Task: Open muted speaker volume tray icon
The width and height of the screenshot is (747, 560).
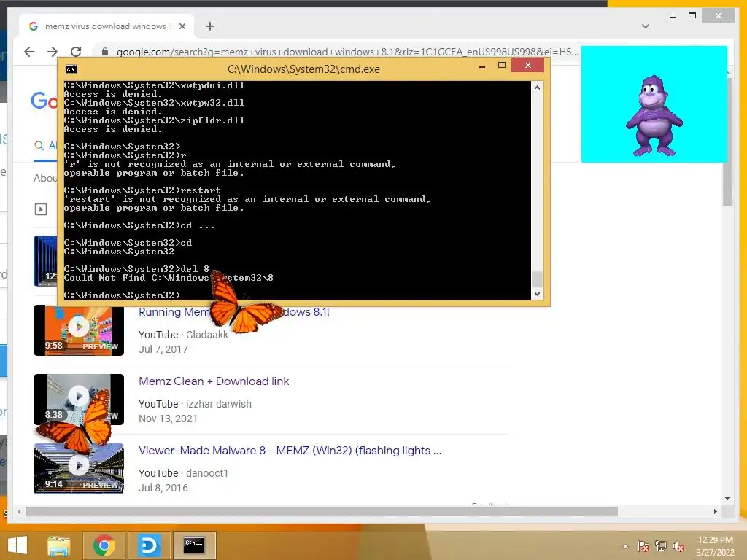Action: point(678,546)
